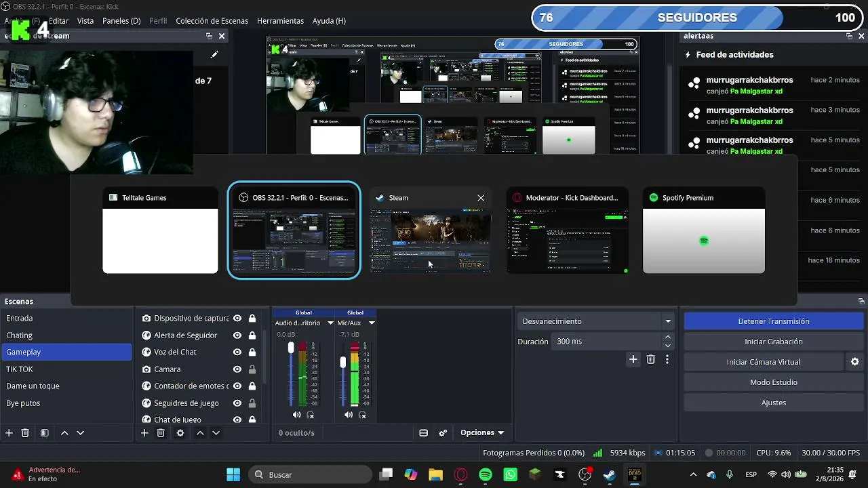Hide the Voz del Chat source
Viewport: 868px width, 488px height.
pos(237,352)
